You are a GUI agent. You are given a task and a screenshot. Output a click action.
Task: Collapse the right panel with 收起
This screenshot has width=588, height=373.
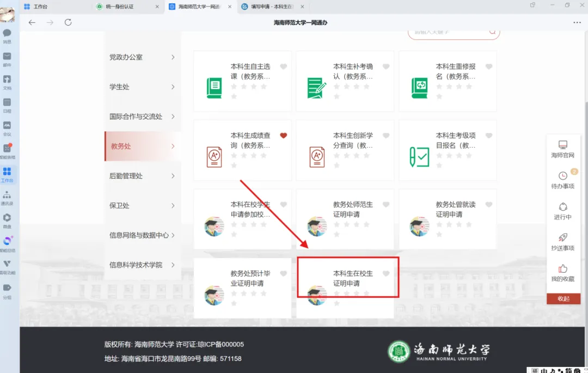(563, 298)
